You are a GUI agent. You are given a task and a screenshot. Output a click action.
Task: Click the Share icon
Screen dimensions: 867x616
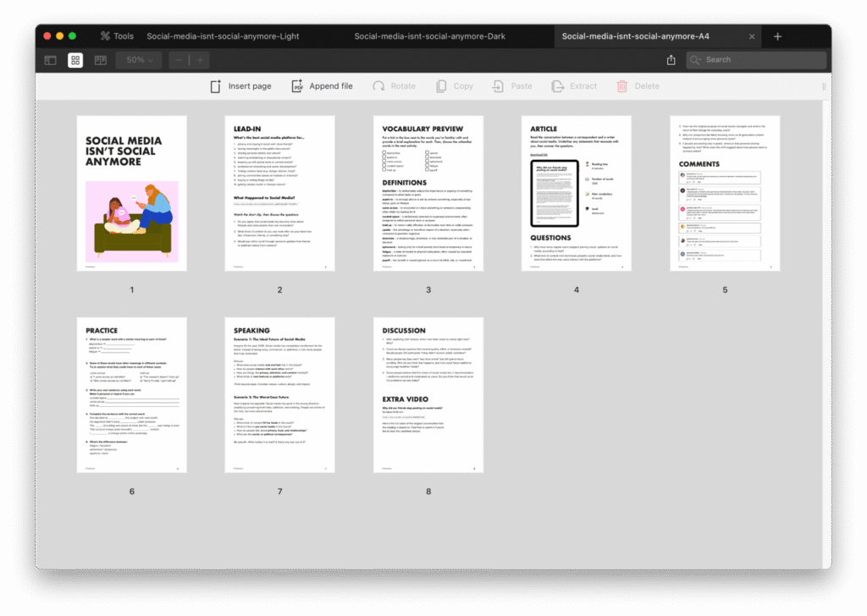coord(671,60)
